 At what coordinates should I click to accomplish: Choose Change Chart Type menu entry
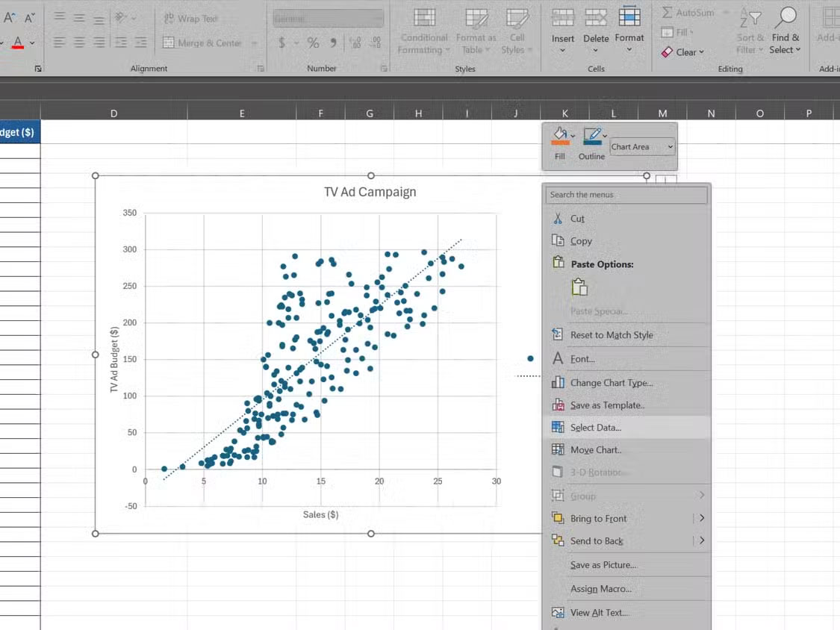tap(611, 383)
